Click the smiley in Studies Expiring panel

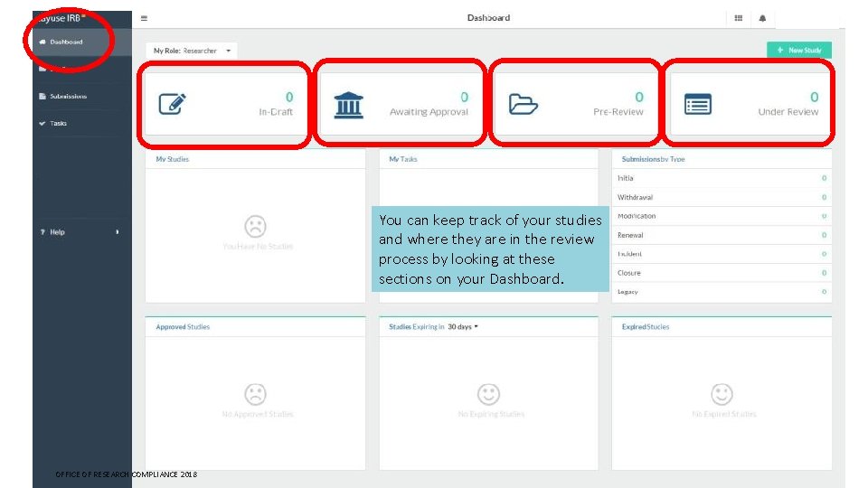(x=489, y=394)
